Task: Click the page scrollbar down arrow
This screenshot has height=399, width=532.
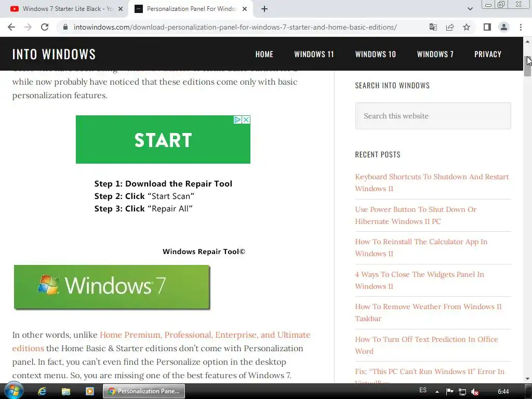Action: click(x=527, y=378)
